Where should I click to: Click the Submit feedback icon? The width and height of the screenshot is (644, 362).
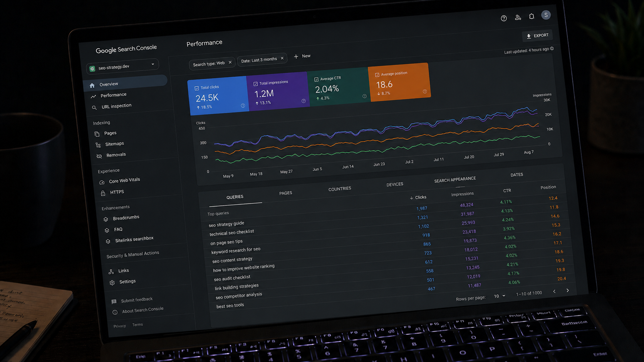[x=114, y=302]
